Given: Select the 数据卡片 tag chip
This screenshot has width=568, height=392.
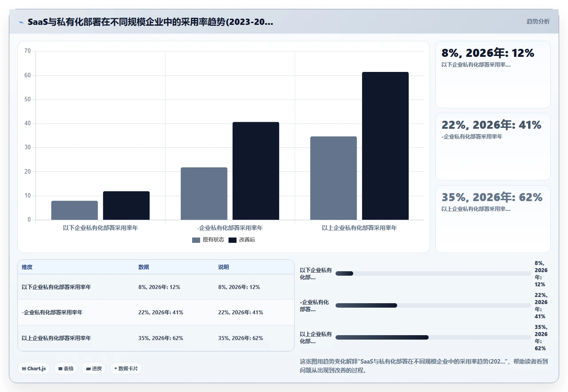Looking at the screenshot, I should pos(126,368).
